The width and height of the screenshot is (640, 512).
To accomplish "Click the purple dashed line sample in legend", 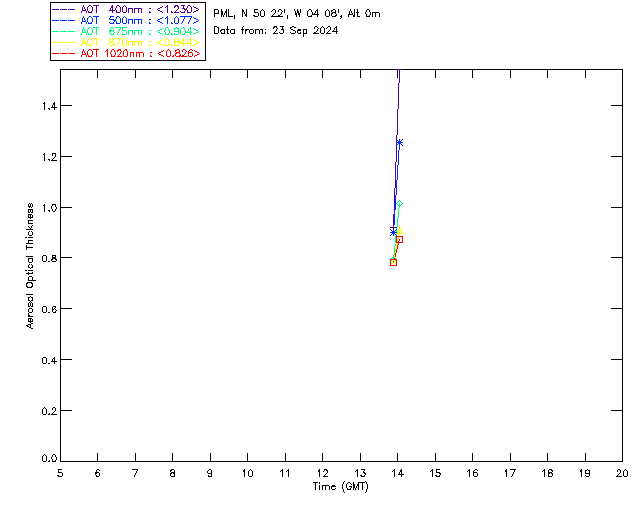I will (64, 10).
